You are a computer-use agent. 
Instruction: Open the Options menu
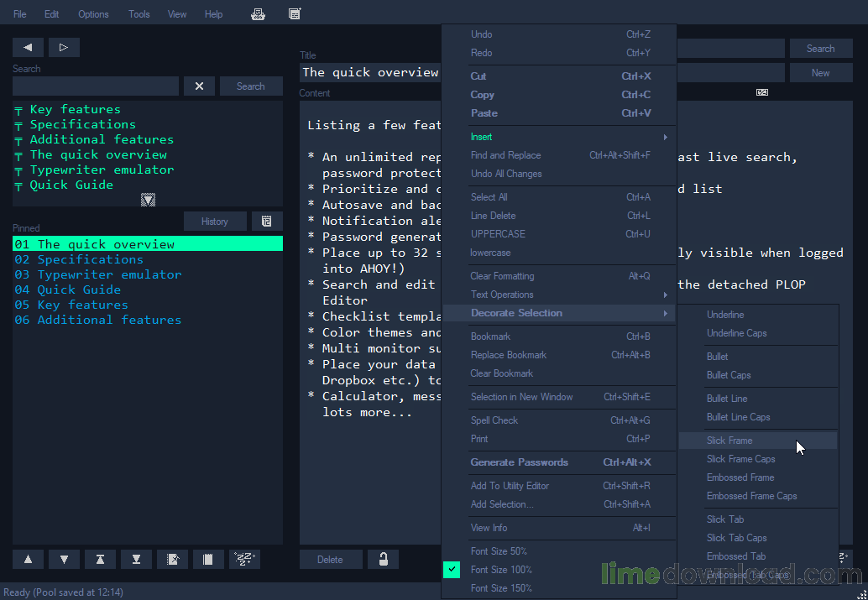pos(93,14)
